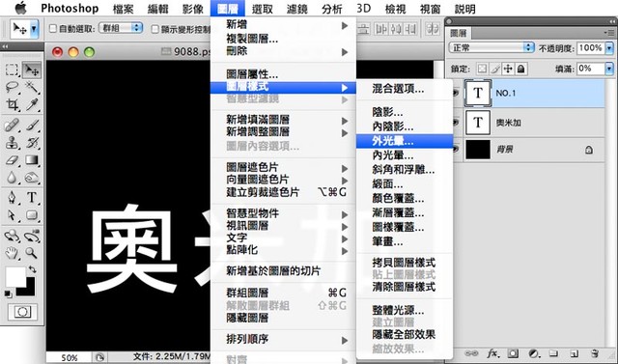The height and width of the screenshot is (364, 618).
Task: Click the foreground color swatch
Action: 15,276
